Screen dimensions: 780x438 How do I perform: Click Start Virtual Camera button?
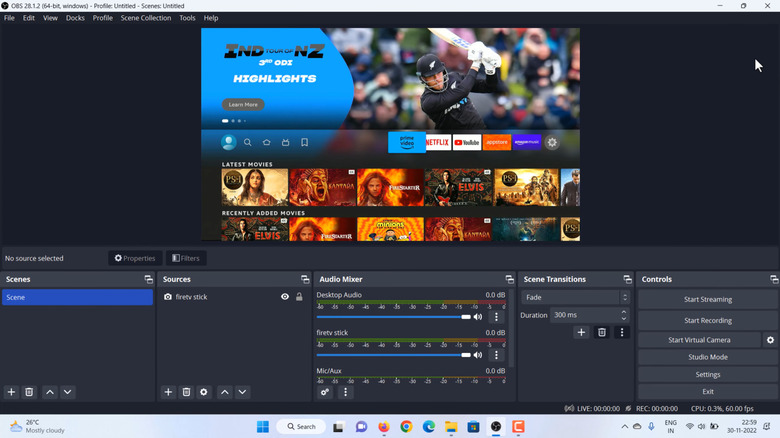pyautogui.click(x=699, y=340)
